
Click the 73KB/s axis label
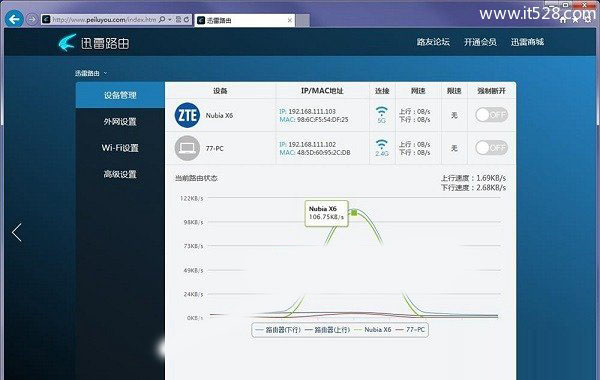(x=193, y=246)
